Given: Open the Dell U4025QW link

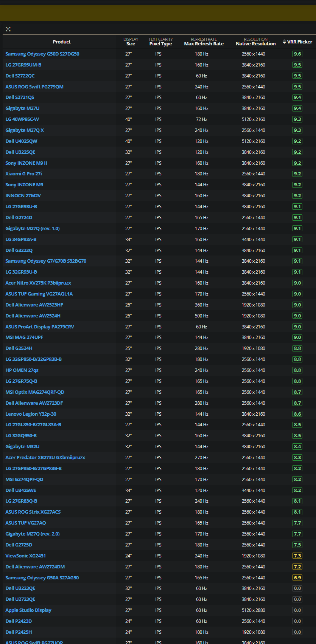Looking at the screenshot, I should tap(21, 141).
